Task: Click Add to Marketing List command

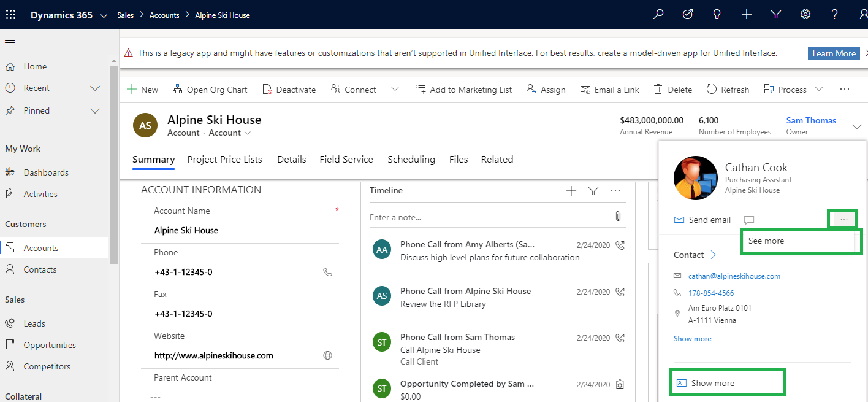Action: coord(464,90)
